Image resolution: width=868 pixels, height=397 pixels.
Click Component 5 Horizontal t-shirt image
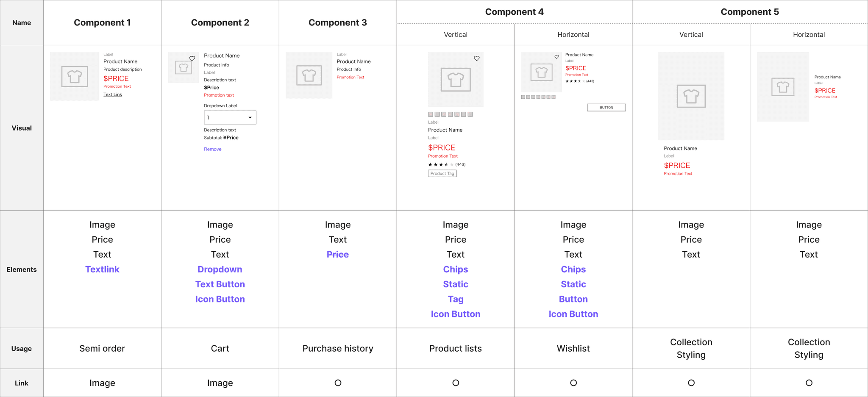tap(783, 87)
